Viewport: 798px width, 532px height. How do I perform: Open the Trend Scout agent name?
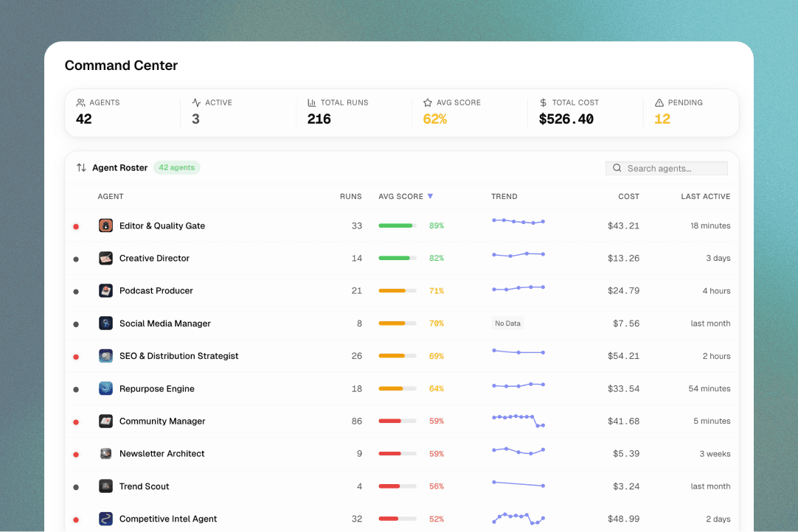tap(145, 486)
